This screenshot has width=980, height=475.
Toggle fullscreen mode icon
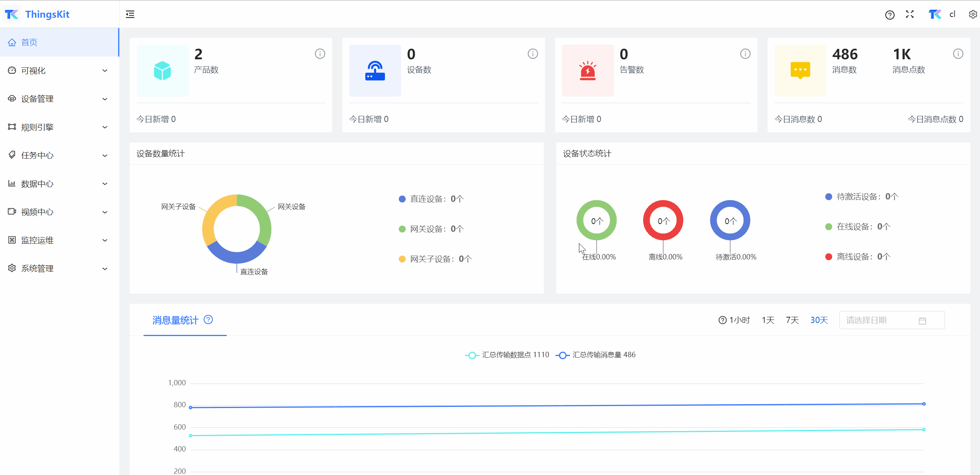(x=910, y=14)
